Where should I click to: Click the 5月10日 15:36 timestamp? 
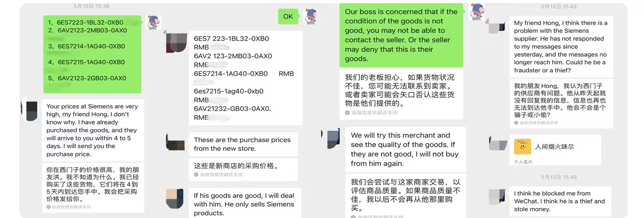point(91,6)
